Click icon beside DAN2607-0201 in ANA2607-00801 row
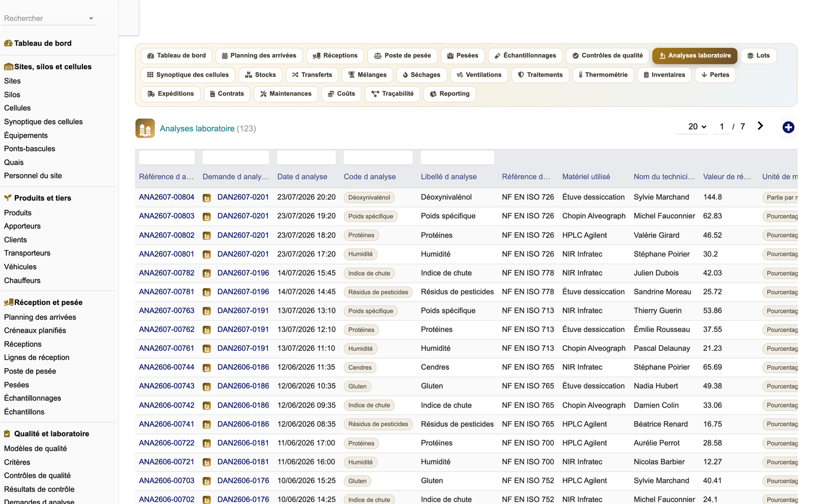815x504 pixels. pos(207,255)
